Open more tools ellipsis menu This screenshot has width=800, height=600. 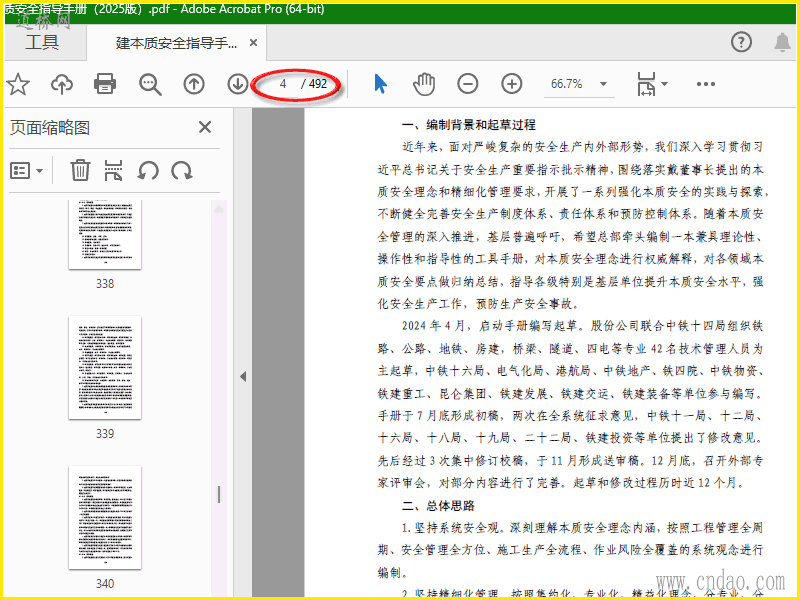(706, 84)
